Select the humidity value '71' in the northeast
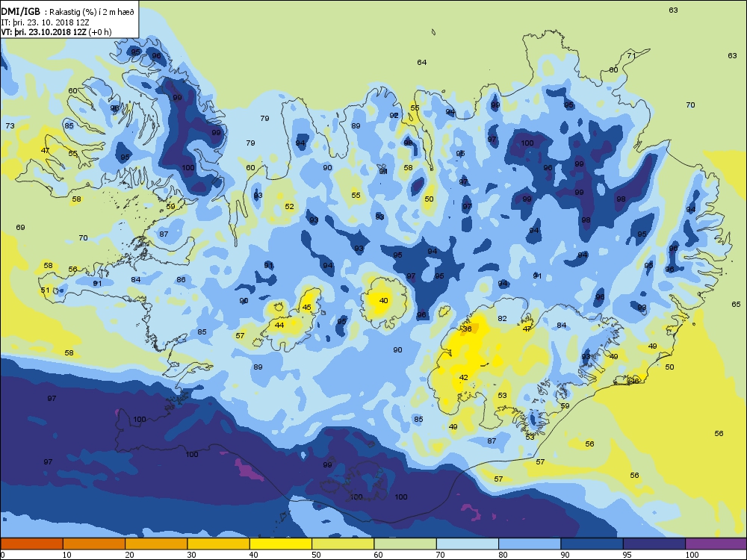747x560 pixels. tap(631, 56)
